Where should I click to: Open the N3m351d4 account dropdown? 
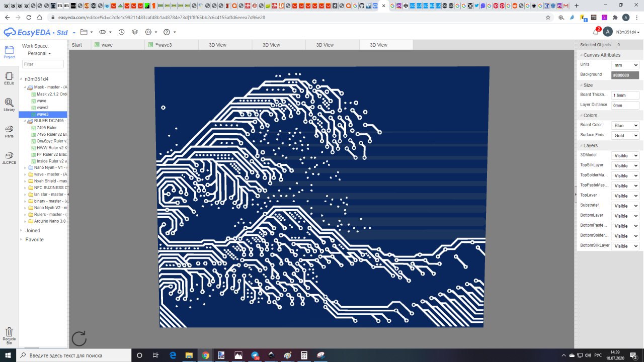tap(628, 32)
